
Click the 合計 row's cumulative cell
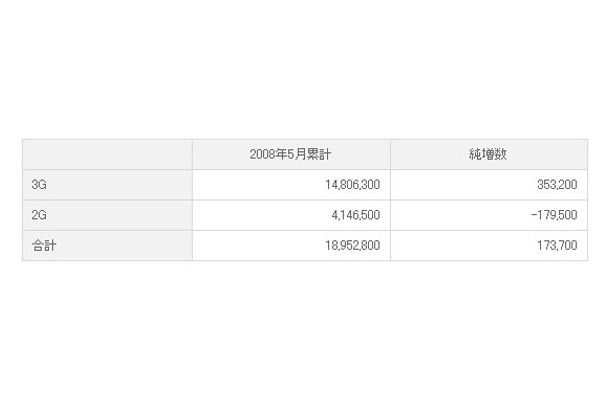(x=291, y=245)
